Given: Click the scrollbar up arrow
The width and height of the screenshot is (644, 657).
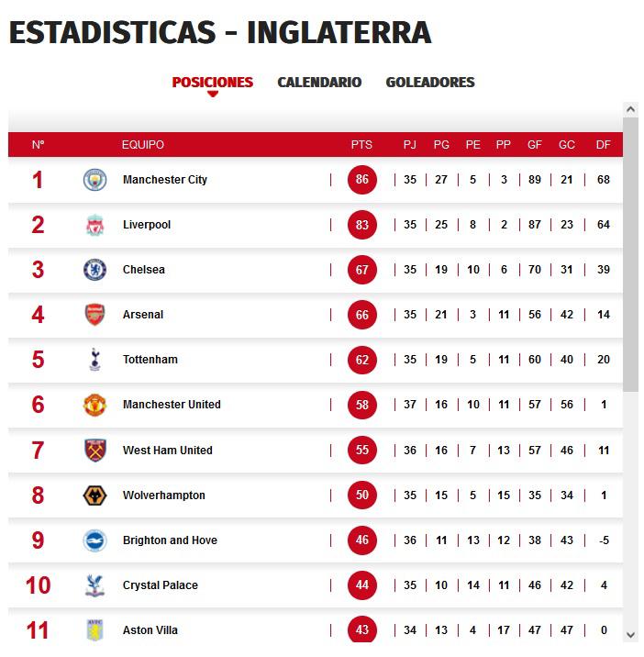Looking at the screenshot, I should [x=630, y=110].
